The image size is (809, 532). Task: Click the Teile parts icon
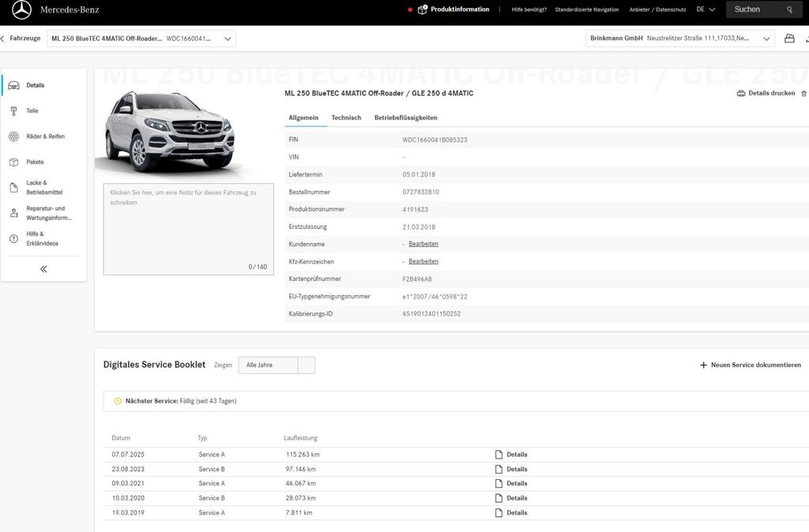tap(14, 111)
